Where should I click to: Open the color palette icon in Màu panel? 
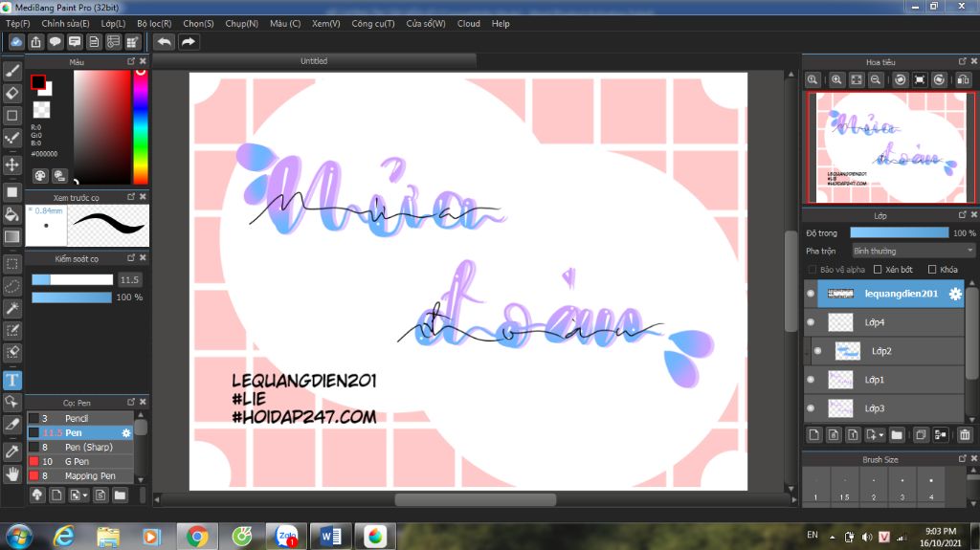click(x=40, y=176)
